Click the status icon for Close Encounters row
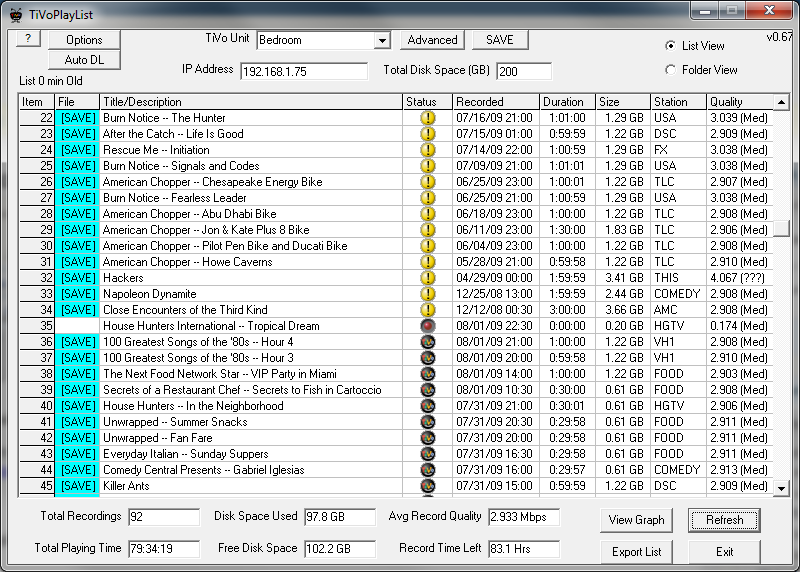This screenshot has width=802, height=574. (x=428, y=310)
